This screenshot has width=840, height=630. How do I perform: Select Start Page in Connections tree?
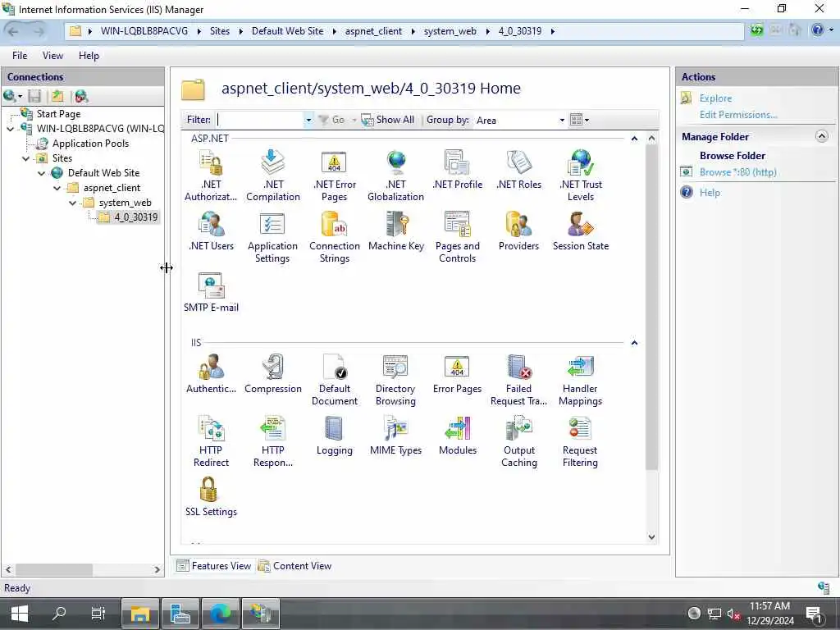(58, 114)
